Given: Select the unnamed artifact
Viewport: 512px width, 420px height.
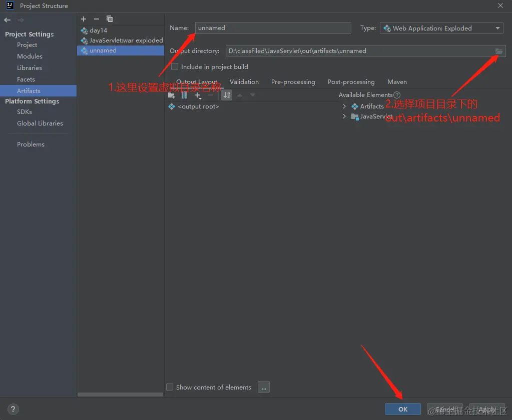Looking at the screenshot, I should point(121,50).
